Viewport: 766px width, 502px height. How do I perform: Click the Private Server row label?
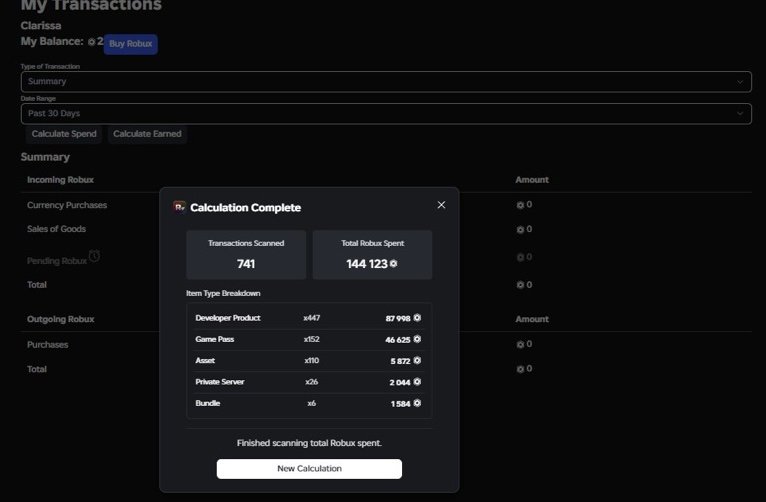click(220, 382)
